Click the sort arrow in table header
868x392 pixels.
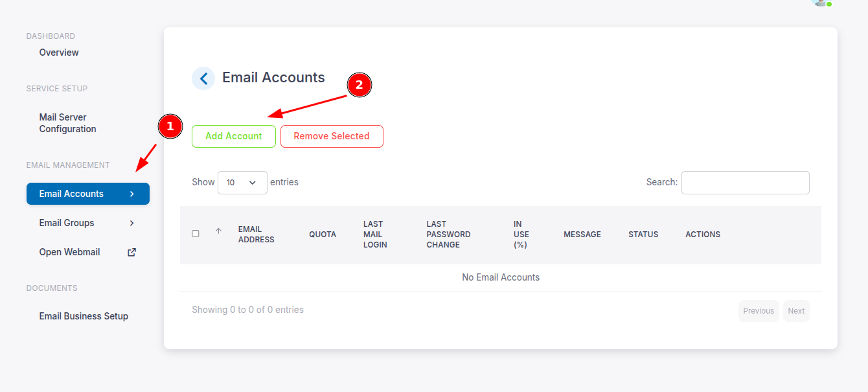click(x=218, y=231)
